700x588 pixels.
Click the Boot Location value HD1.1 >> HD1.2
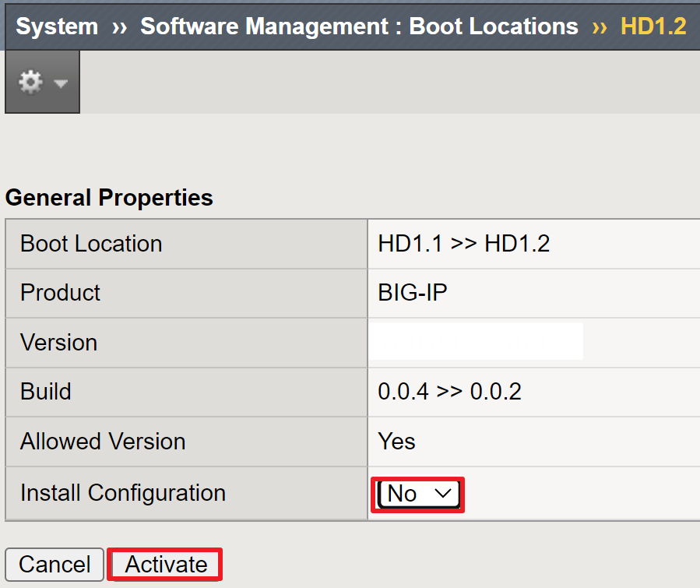point(464,244)
